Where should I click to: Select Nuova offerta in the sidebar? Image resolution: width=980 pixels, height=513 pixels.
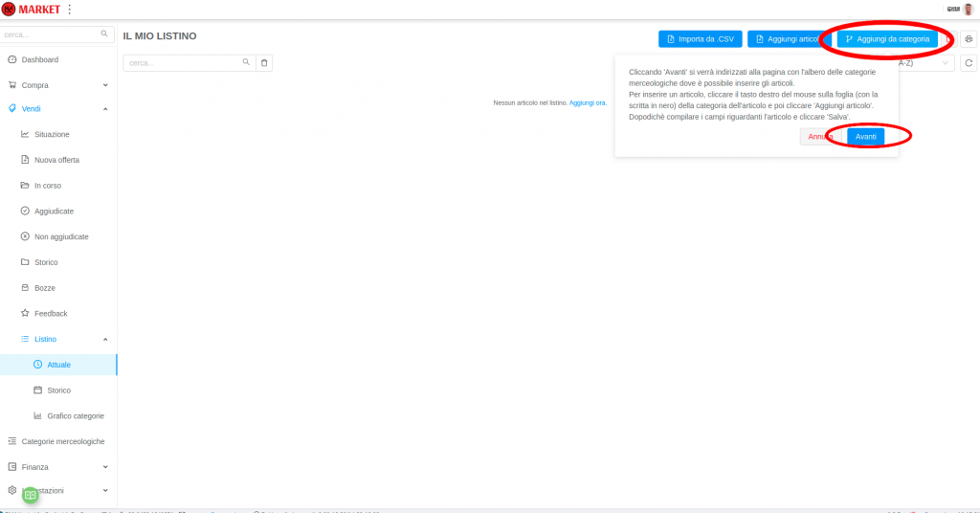click(x=56, y=160)
